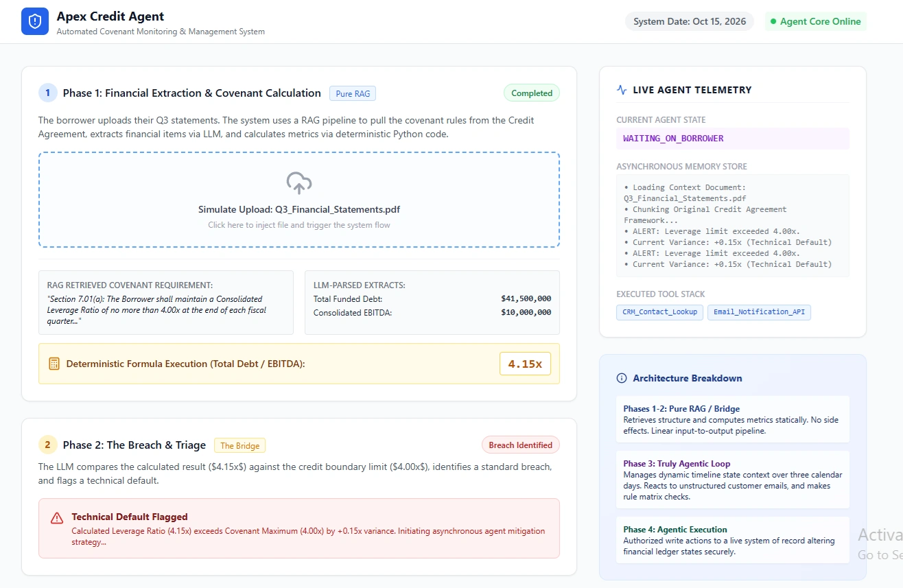Screen dimensions: 903x588
Task: Click the Deterministic Formula Execution label
Action: point(185,364)
